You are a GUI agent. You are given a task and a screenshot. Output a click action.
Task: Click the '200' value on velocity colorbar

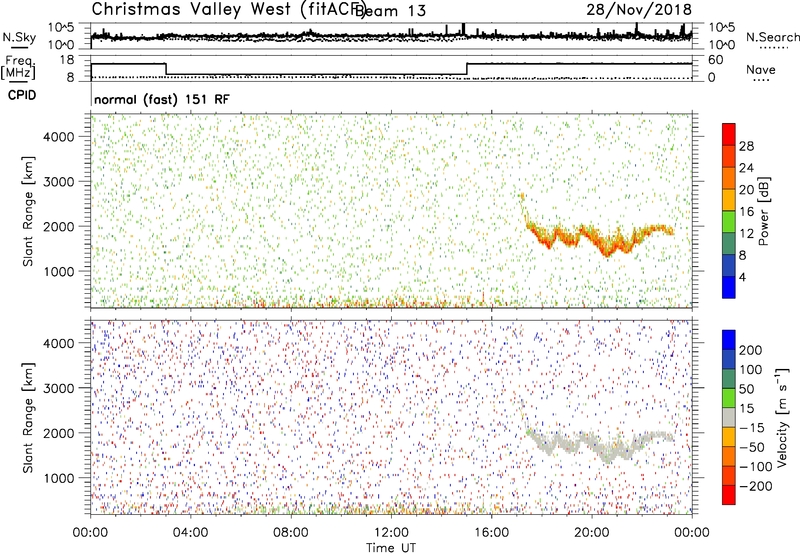point(751,350)
